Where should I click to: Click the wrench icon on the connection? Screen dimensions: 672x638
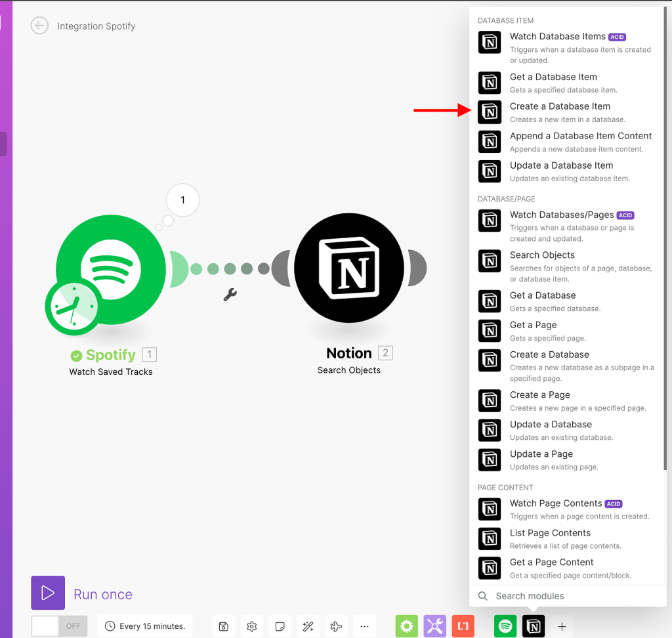point(230,295)
